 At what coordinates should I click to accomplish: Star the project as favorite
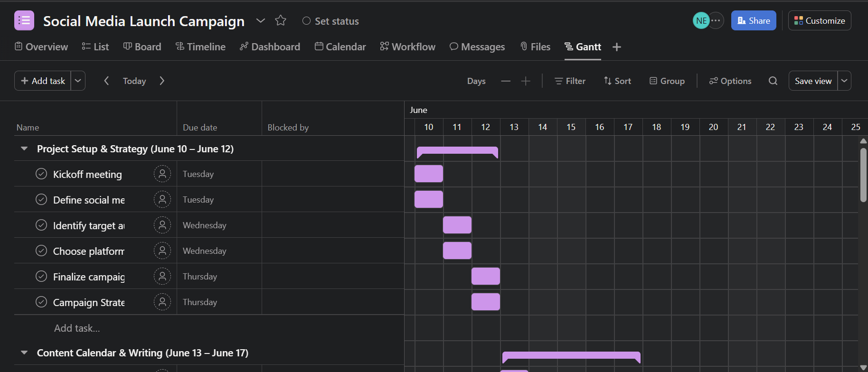click(281, 20)
